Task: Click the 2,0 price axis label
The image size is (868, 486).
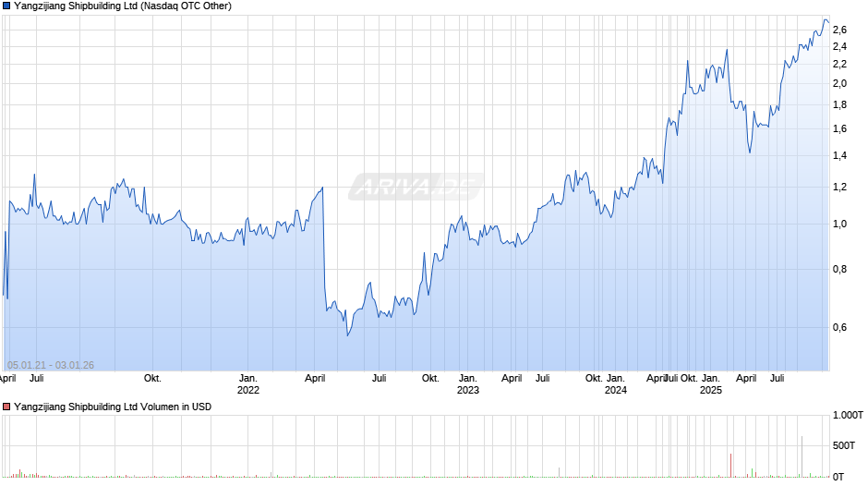Action: coord(839,84)
